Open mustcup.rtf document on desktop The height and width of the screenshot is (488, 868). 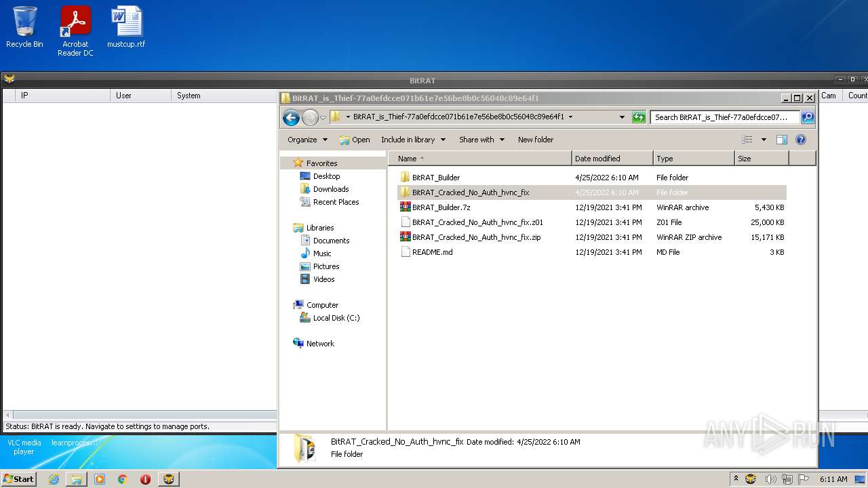[x=126, y=27]
